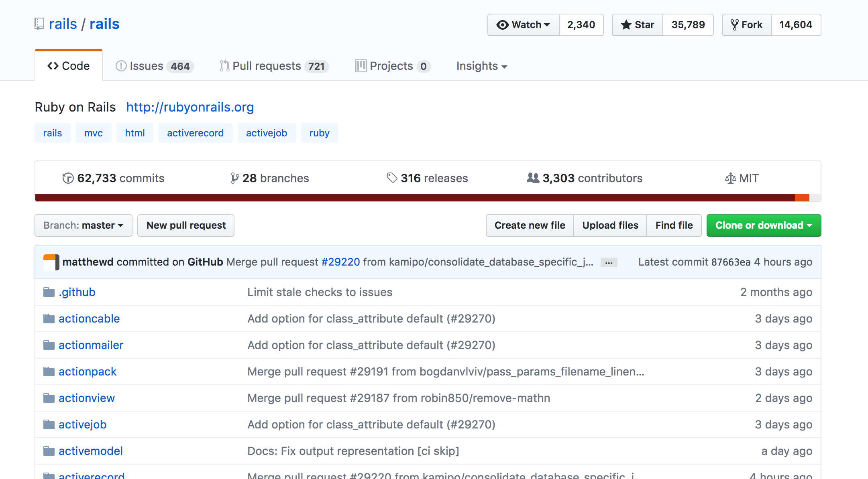This screenshot has width=868, height=479.
Task: View the 14,604 forks count
Action: point(796,25)
